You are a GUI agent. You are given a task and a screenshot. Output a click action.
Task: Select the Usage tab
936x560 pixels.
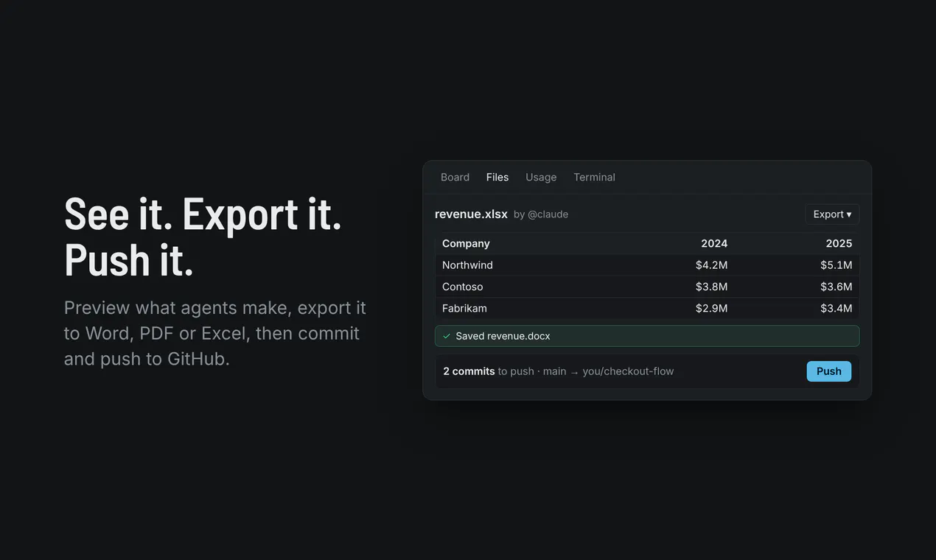(541, 177)
